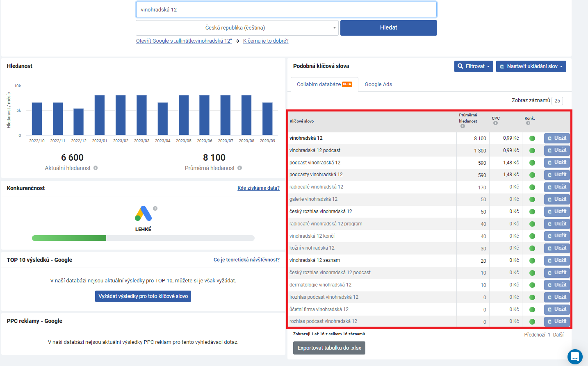Click green competition dot for vinohradská 12 podcast
Image resolution: width=588 pixels, height=366 pixels.
(x=532, y=150)
